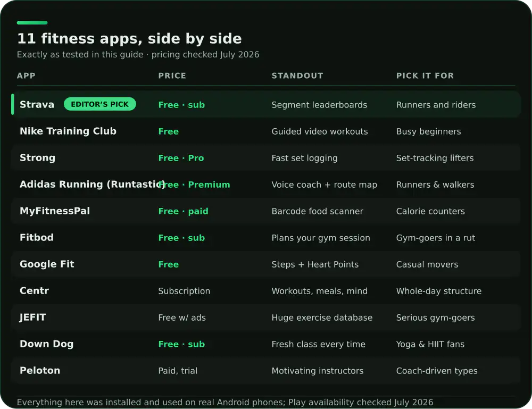Select the Fitbod app name
The image size is (532, 409).
click(x=37, y=237)
